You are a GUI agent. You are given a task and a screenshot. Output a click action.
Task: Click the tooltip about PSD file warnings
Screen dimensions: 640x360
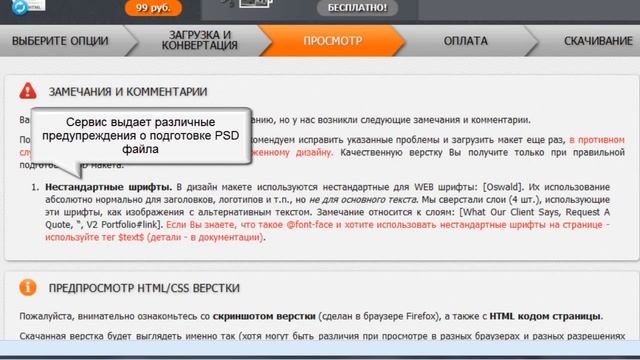141,136
